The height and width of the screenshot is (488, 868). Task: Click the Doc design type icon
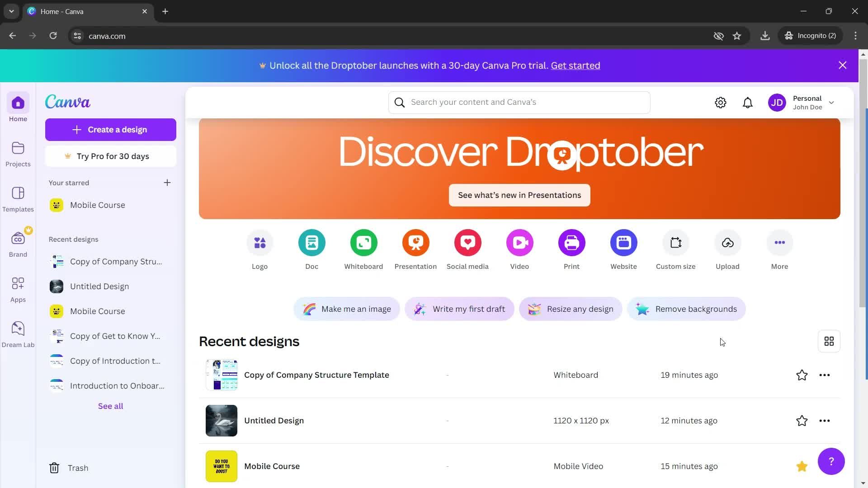[x=312, y=243]
